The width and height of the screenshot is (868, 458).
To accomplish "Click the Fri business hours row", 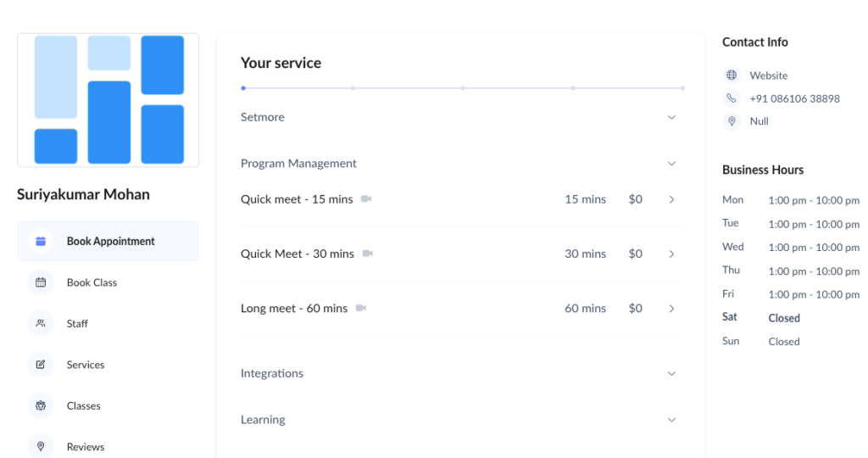I will click(x=791, y=294).
